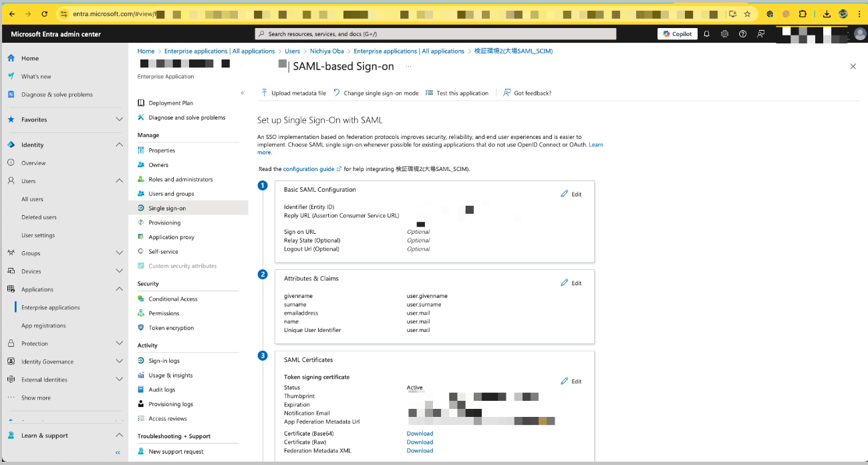Click Test this application
The width and height of the screenshot is (868, 465).
pos(457,93)
